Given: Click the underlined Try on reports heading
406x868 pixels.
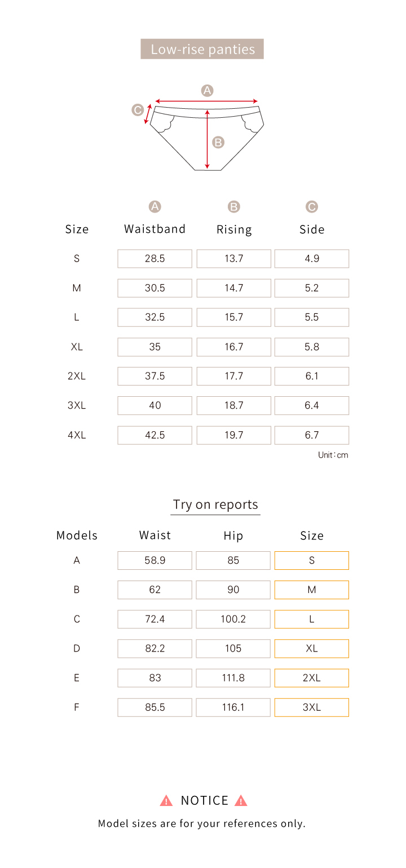Looking at the screenshot, I should (x=215, y=504).
